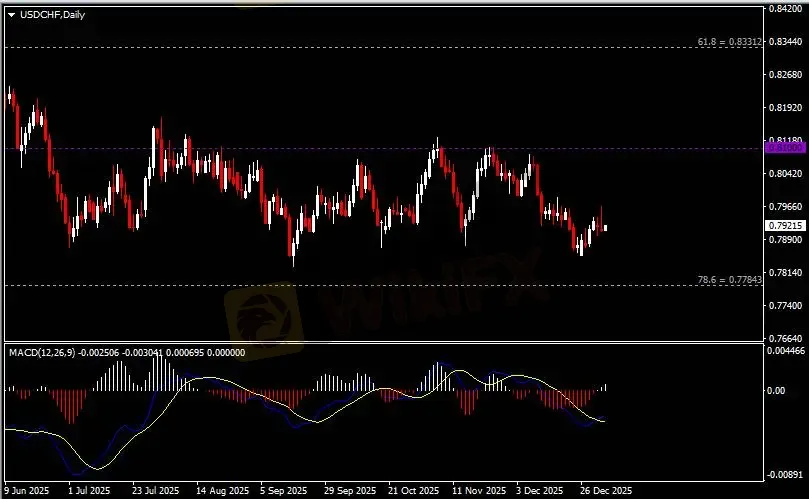The width and height of the screenshot is (809, 499).
Task: Select the 78.6 = 0.77843 Fibonacci label
Action: point(730,280)
